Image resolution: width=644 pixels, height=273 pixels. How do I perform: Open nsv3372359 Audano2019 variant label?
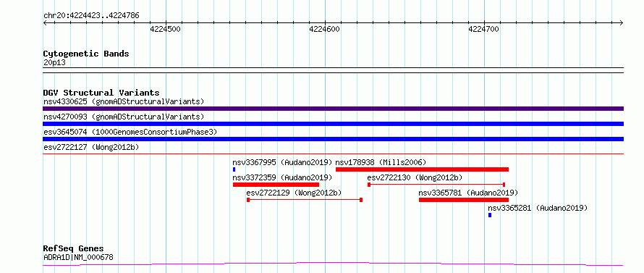(282, 177)
